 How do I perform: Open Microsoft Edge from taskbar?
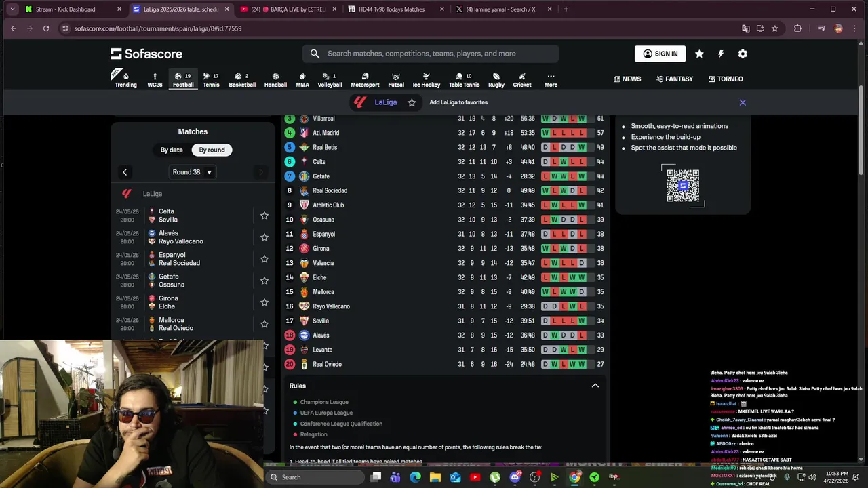(416, 477)
